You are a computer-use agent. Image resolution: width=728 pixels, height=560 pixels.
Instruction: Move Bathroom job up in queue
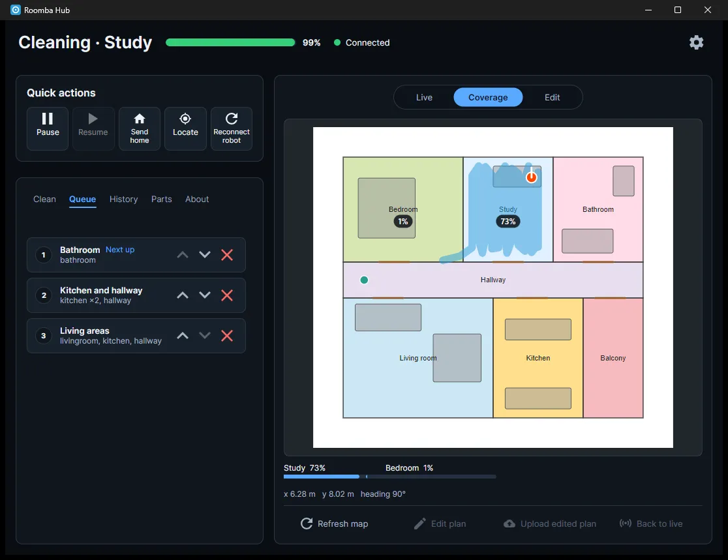click(183, 255)
